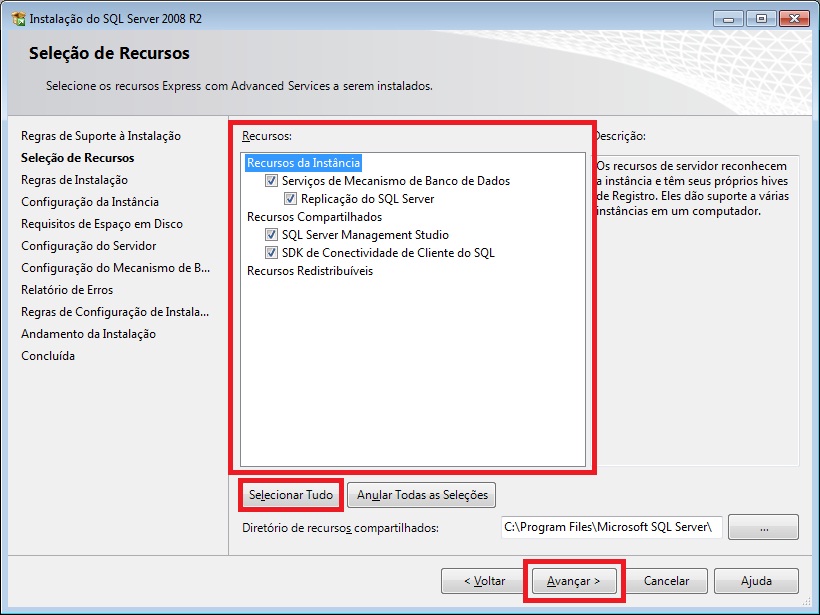
Task: Click the Concluída step
Action: (48, 356)
